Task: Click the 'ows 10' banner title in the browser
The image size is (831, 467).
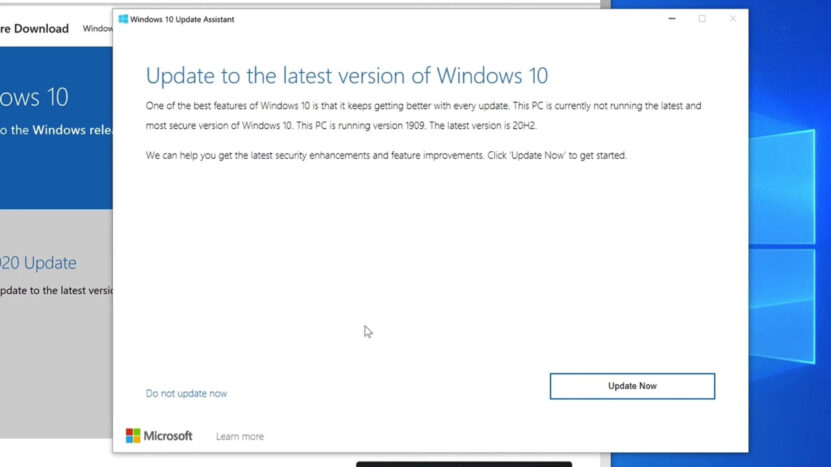Action: (x=34, y=98)
